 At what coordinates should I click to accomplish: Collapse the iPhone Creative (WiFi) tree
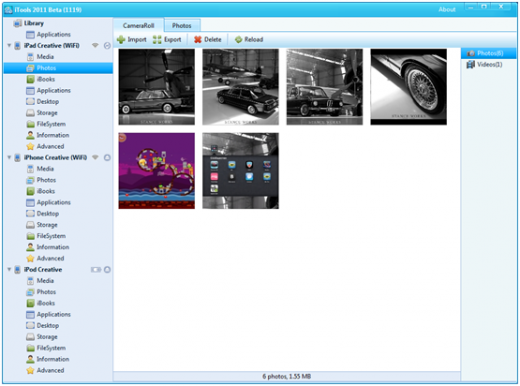coord(9,157)
